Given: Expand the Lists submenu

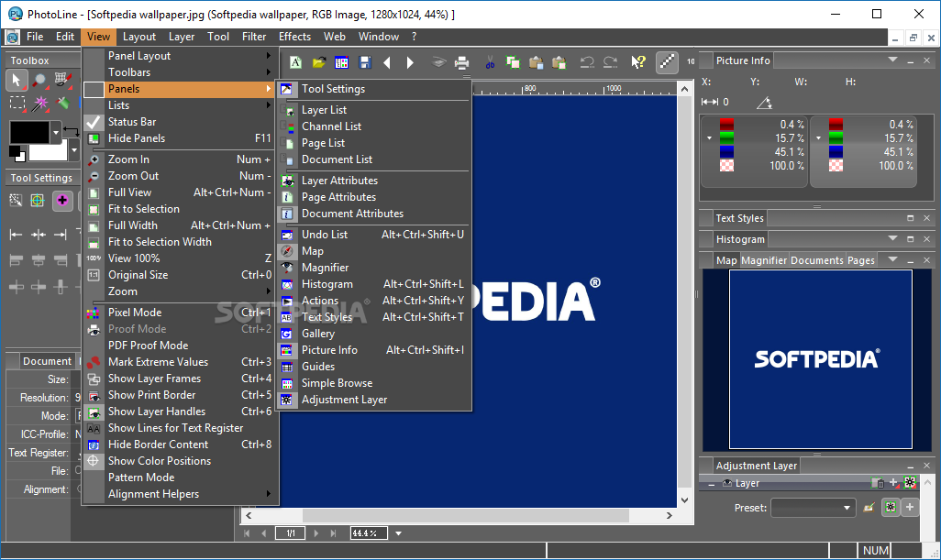Looking at the screenshot, I should click(x=180, y=105).
